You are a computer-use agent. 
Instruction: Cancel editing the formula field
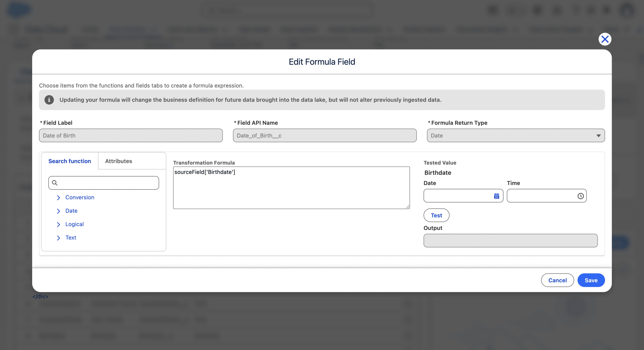click(x=557, y=280)
